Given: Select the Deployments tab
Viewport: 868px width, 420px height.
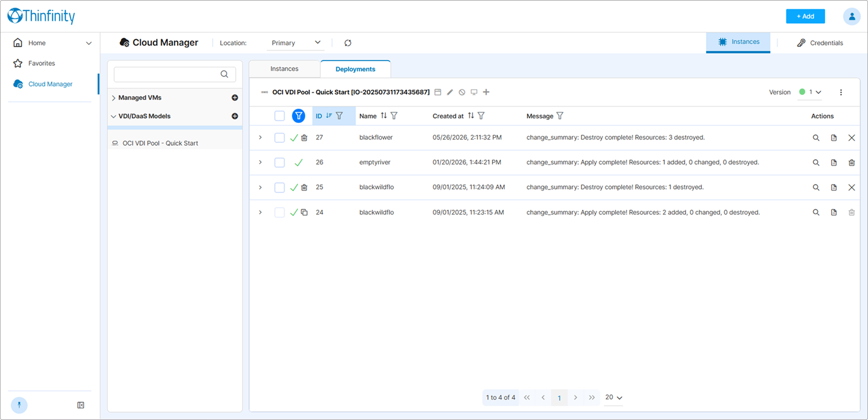Looking at the screenshot, I should pos(355,69).
